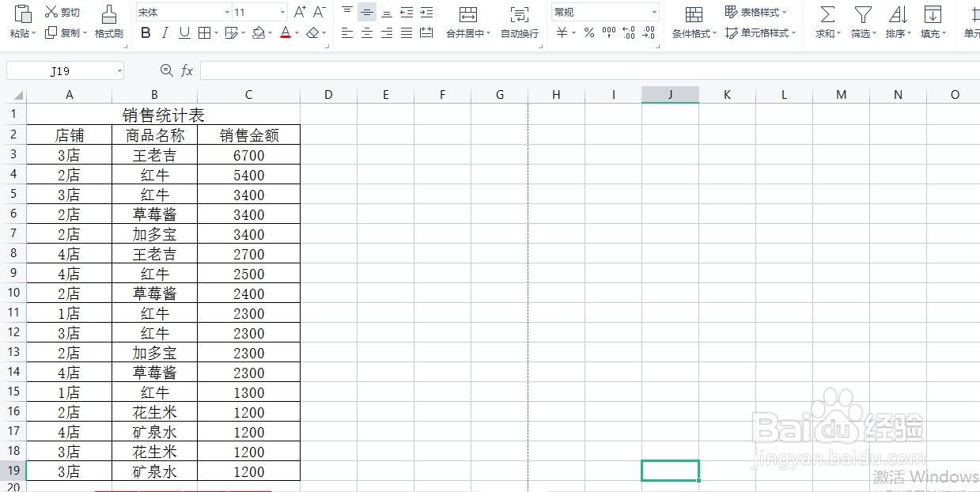Increase font size with A+ icon

(300, 12)
